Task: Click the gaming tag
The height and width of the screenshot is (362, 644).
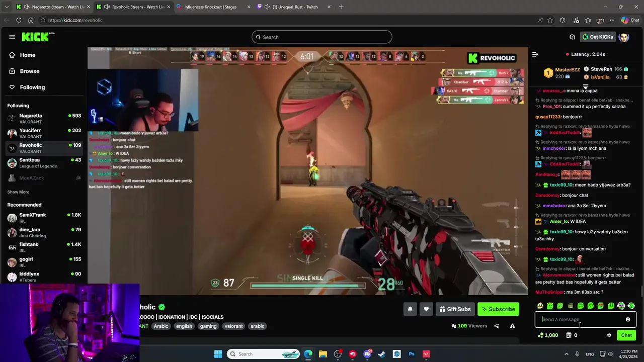Action: pyautogui.click(x=208, y=326)
